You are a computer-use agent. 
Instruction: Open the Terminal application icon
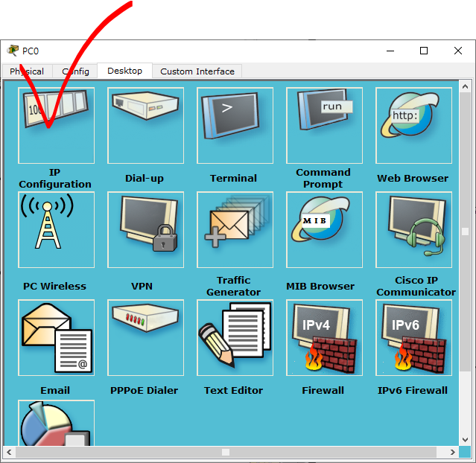click(235, 125)
